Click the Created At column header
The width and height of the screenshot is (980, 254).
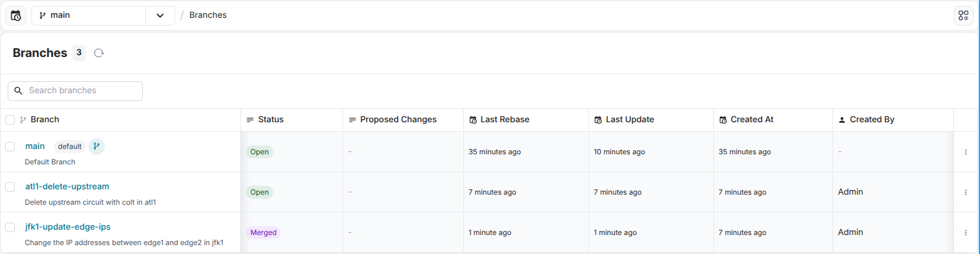click(752, 120)
